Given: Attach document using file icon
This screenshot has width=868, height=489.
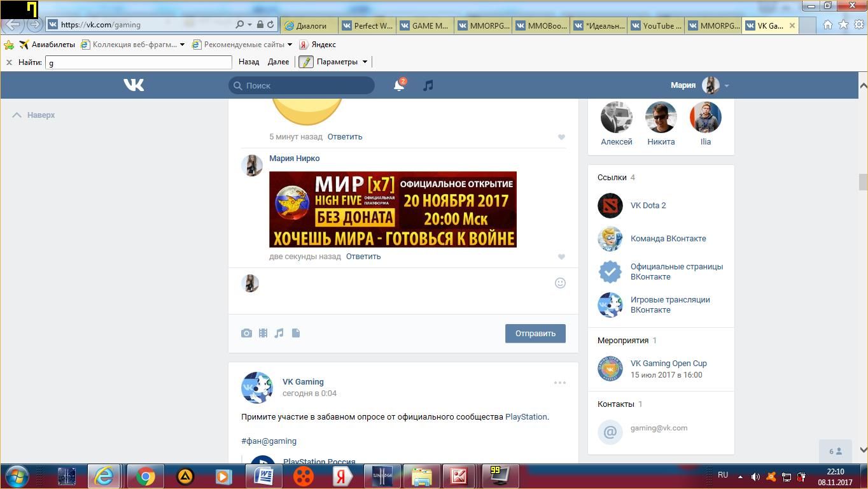Looking at the screenshot, I should [296, 333].
